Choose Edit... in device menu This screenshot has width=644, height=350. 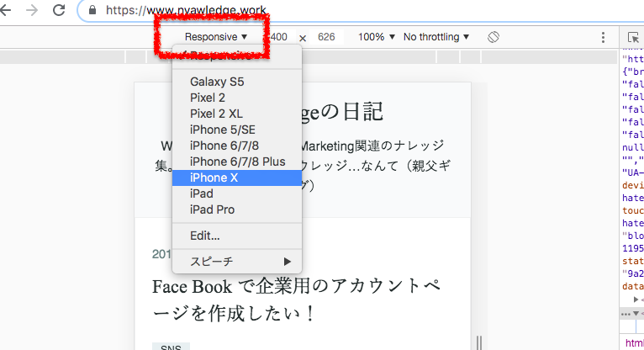point(237,236)
